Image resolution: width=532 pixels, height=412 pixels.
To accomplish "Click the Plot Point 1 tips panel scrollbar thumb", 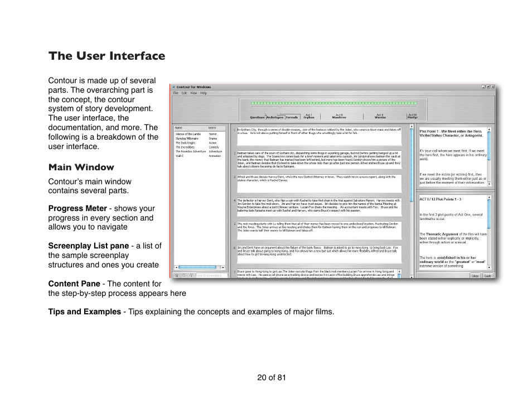I will 489,146.
